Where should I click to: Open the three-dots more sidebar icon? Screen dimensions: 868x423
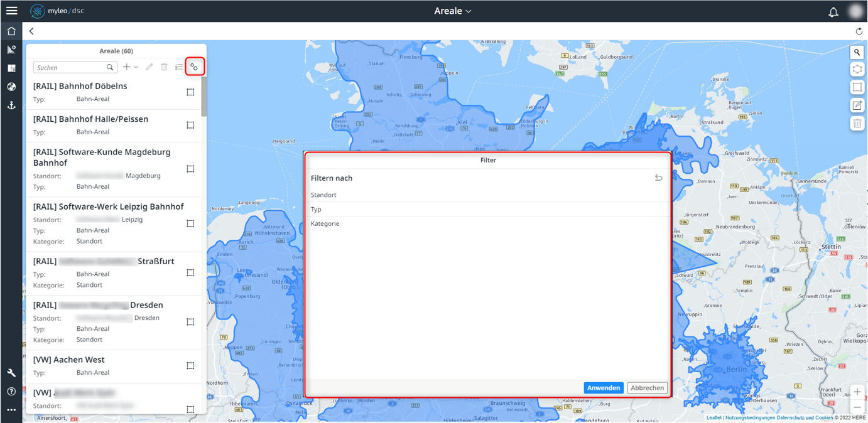coord(11,410)
